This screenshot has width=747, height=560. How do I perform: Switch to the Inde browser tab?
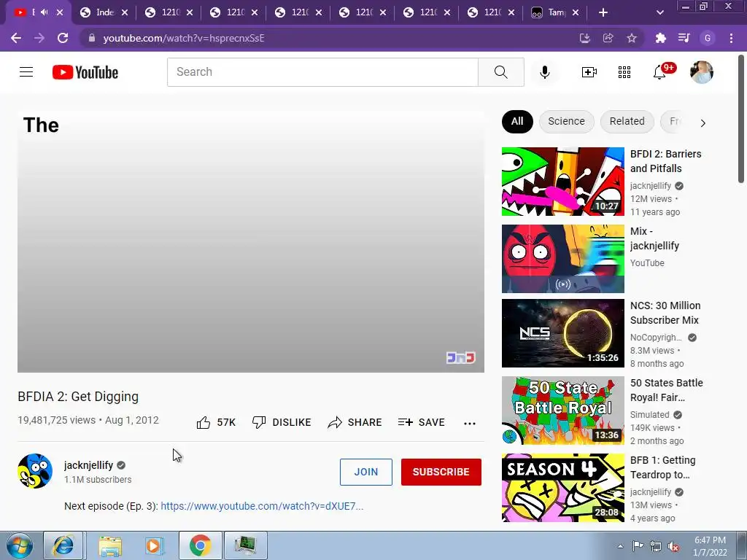click(104, 12)
